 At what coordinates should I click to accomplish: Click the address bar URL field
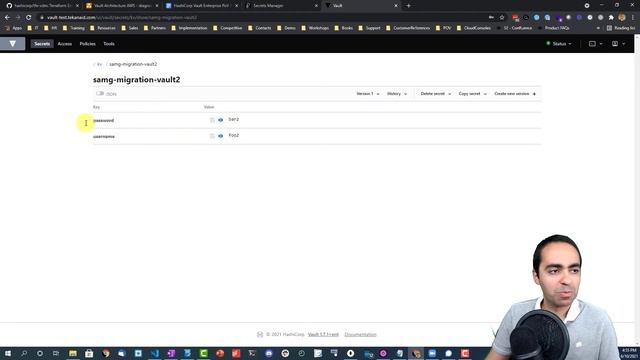point(261,18)
